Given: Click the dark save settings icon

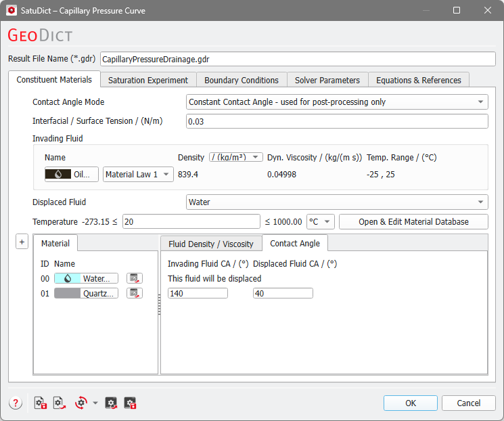Looking at the screenshot, I should click(x=130, y=403).
